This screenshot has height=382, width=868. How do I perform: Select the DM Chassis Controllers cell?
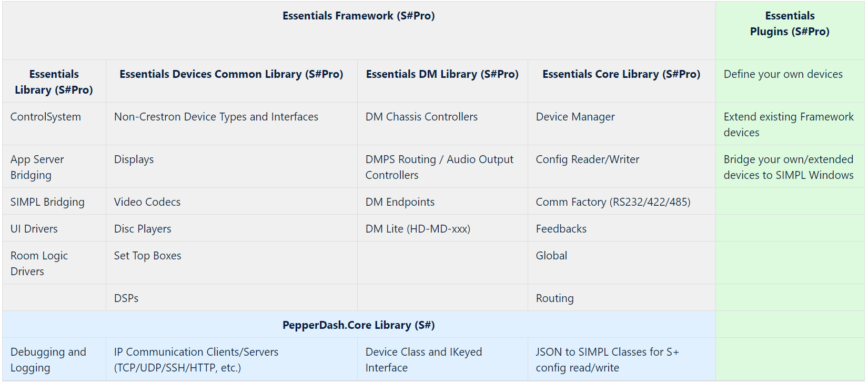[421, 117]
